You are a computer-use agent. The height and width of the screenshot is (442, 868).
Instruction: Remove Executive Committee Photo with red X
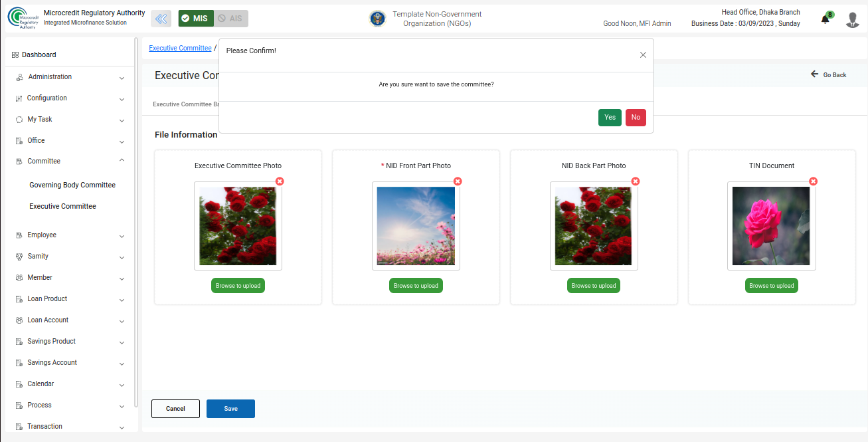(280, 181)
